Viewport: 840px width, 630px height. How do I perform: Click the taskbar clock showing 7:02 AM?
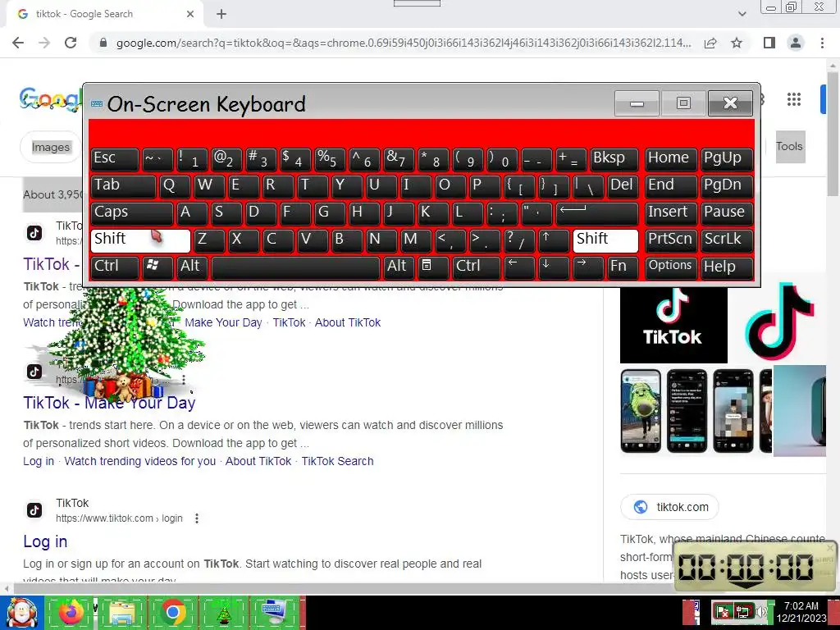(x=801, y=612)
